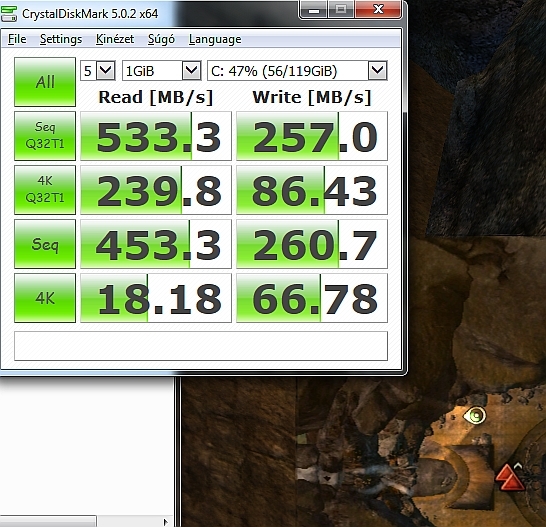
Task: Open the File menu
Action: point(17,39)
